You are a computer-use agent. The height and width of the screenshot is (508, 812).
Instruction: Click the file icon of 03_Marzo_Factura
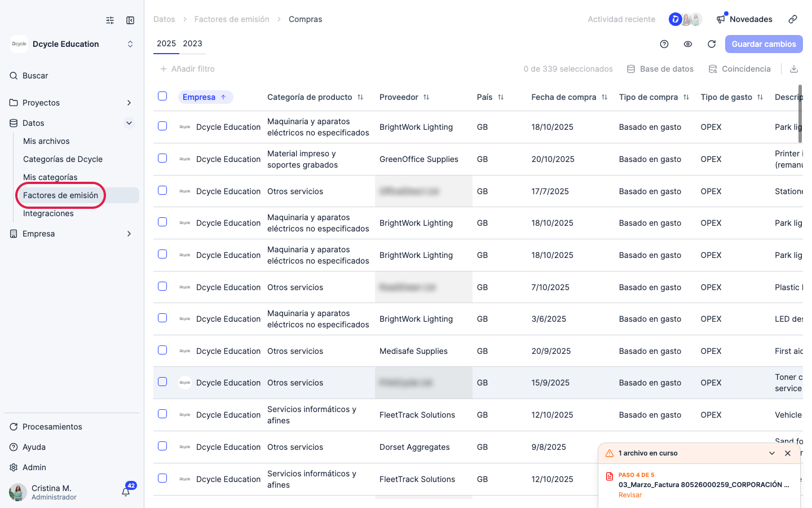pos(610,476)
